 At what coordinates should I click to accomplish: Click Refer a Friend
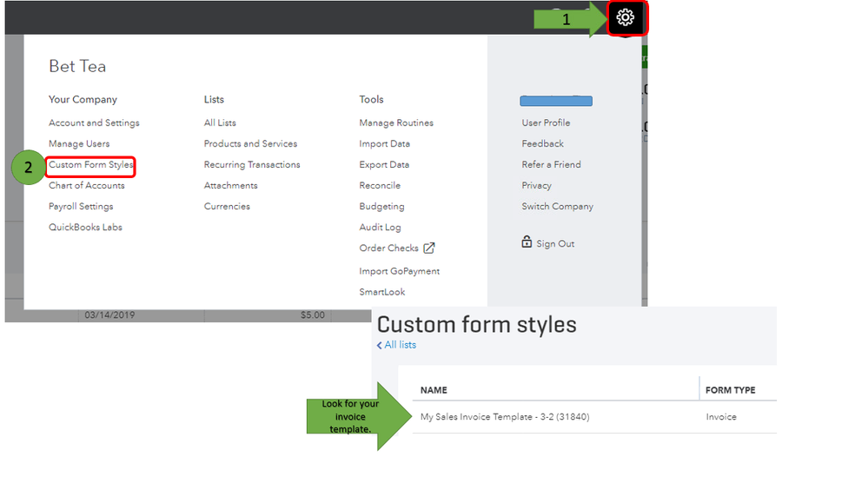click(552, 165)
